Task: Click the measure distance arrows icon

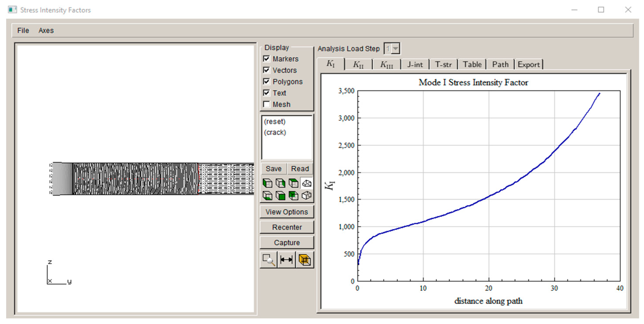Action: [286, 260]
